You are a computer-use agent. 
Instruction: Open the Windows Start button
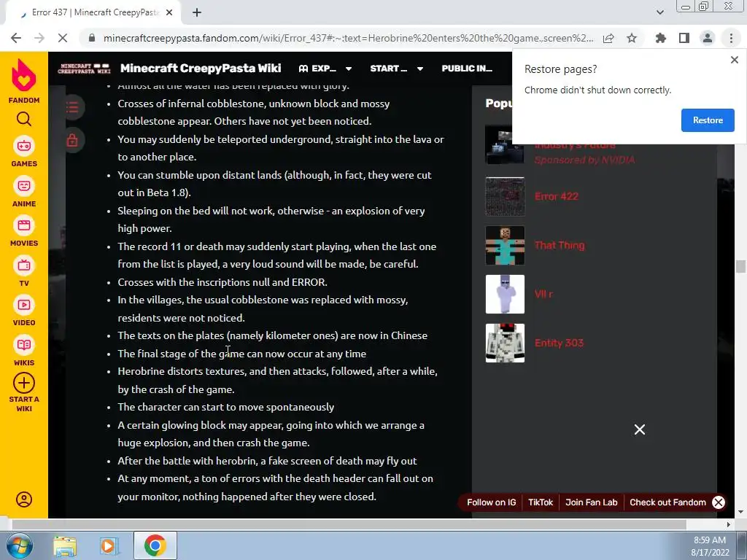click(x=20, y=545)
